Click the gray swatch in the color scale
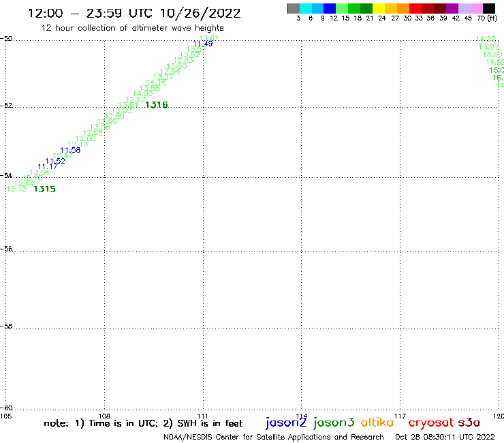 [x=294, y=8]
